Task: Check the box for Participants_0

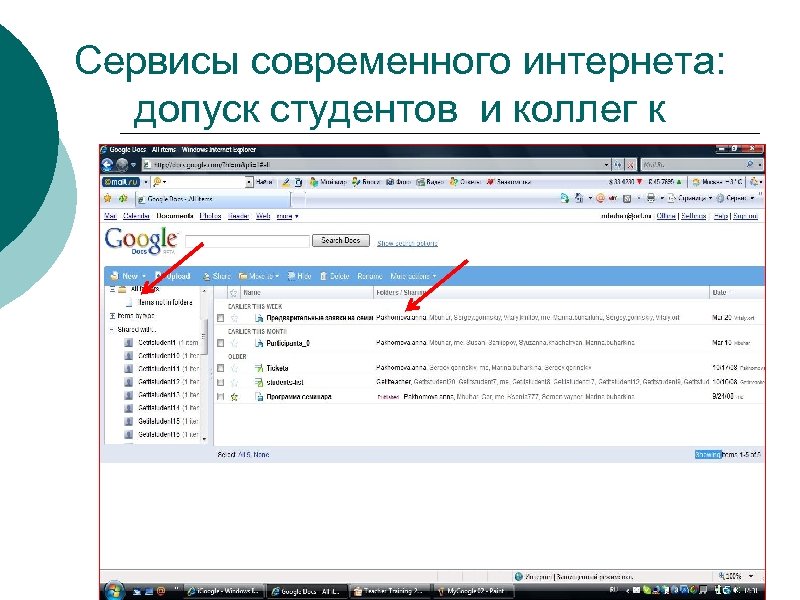Action: [x=220, y=343]
